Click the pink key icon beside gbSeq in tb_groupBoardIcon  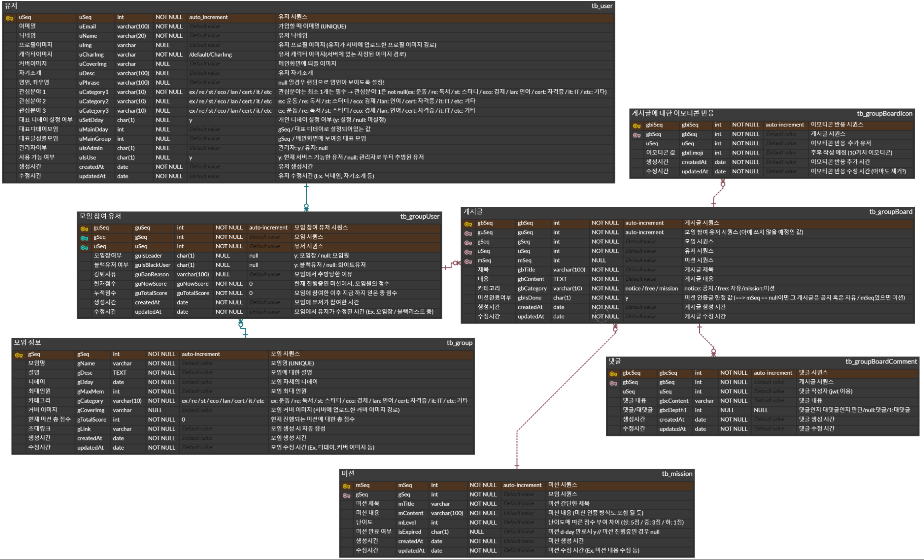(636, 135)
